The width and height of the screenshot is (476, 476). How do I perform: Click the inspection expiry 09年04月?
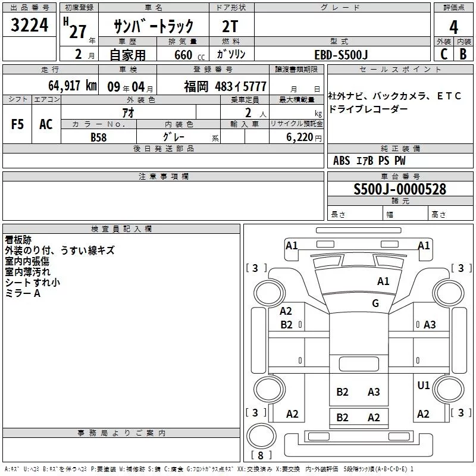pyautogui.click(x=130, y=87)
